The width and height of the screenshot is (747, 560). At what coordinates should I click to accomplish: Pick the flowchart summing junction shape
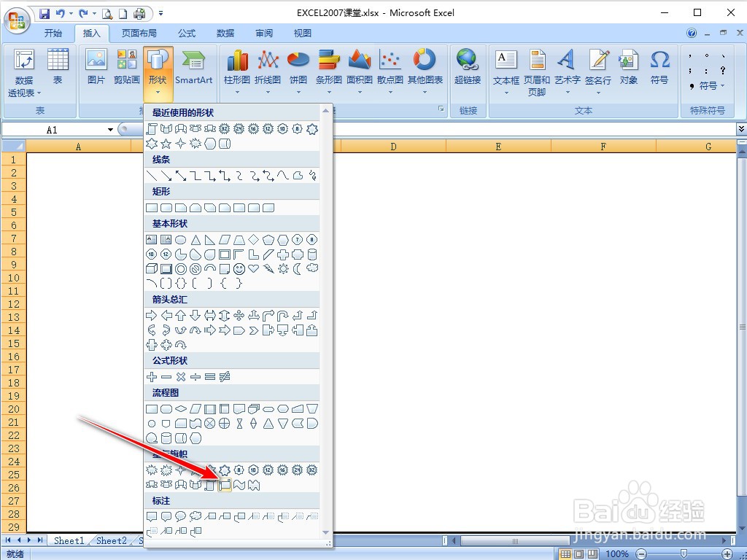pos(210,423)
